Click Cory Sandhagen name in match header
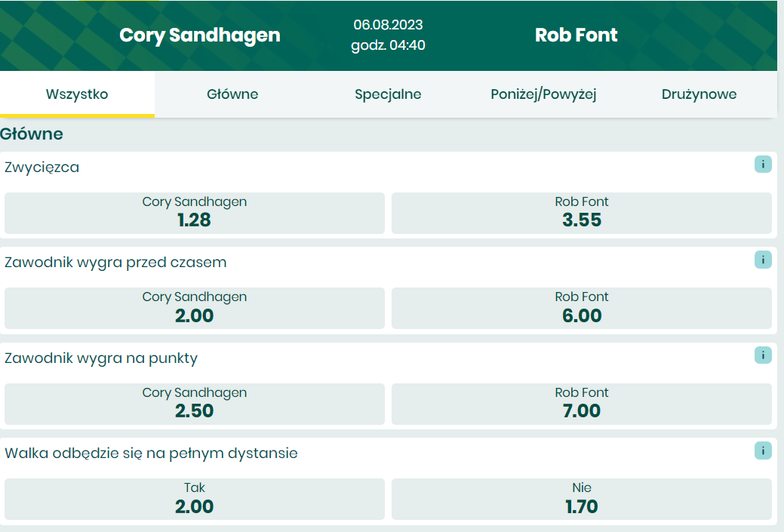 coord(200,35)
